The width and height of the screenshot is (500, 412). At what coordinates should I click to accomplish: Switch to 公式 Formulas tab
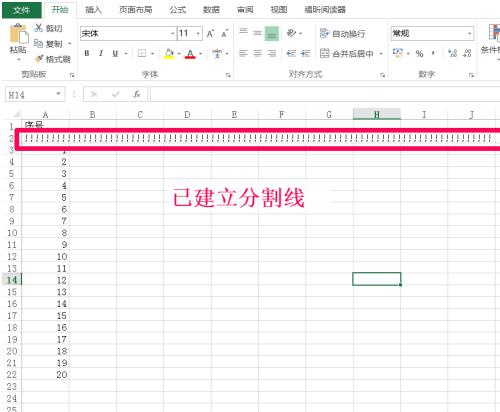(178, 10)
